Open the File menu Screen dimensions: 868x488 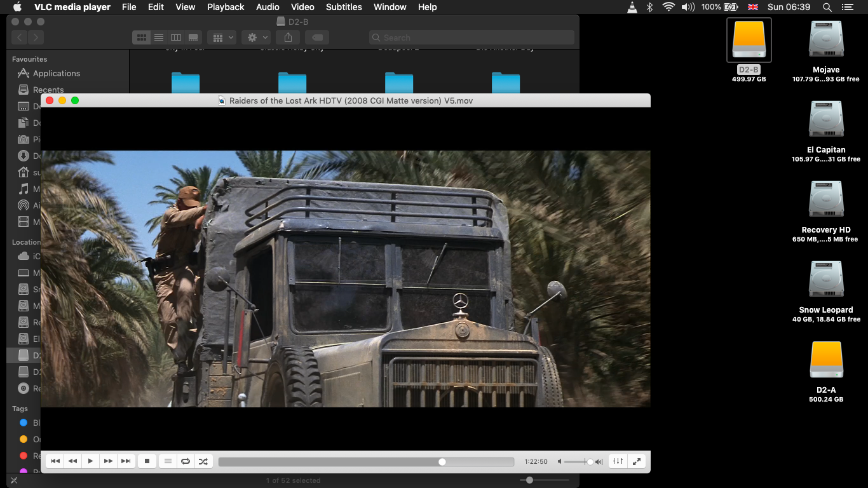pyautogui.click(x=129, y=7)
